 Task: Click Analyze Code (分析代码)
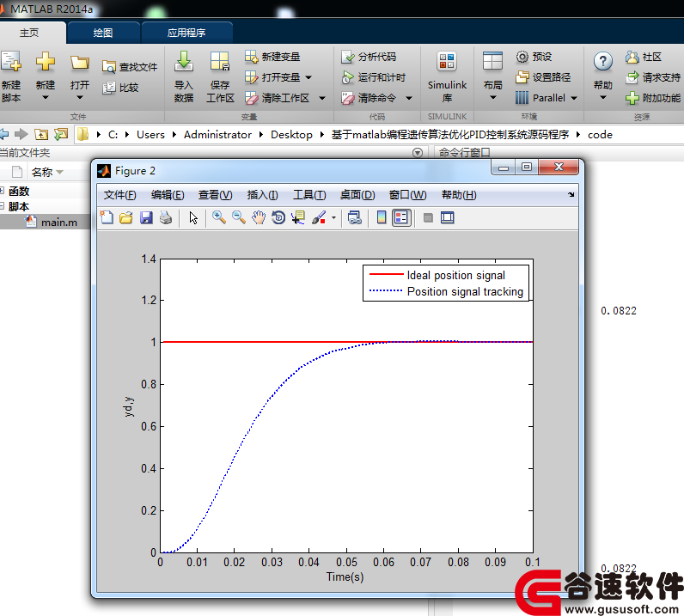coord(369,57)
